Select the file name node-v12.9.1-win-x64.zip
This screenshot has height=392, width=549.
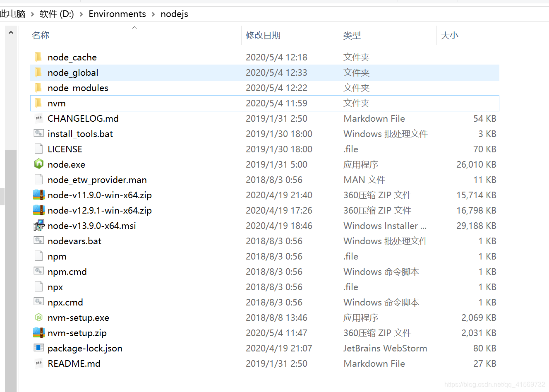100,210
